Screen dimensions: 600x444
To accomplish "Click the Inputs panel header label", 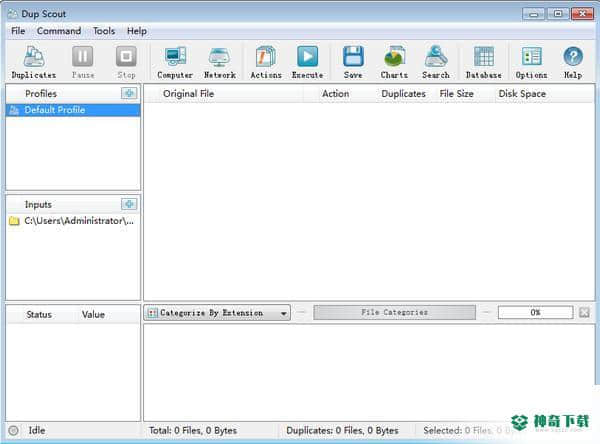I will click(x=38, y=204).
